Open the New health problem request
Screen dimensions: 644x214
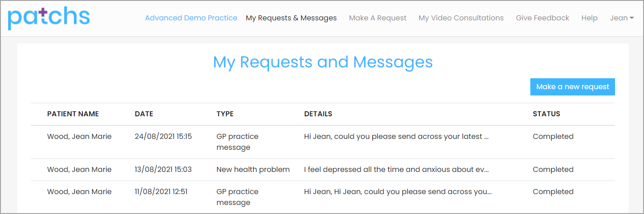tap(322, 170)
